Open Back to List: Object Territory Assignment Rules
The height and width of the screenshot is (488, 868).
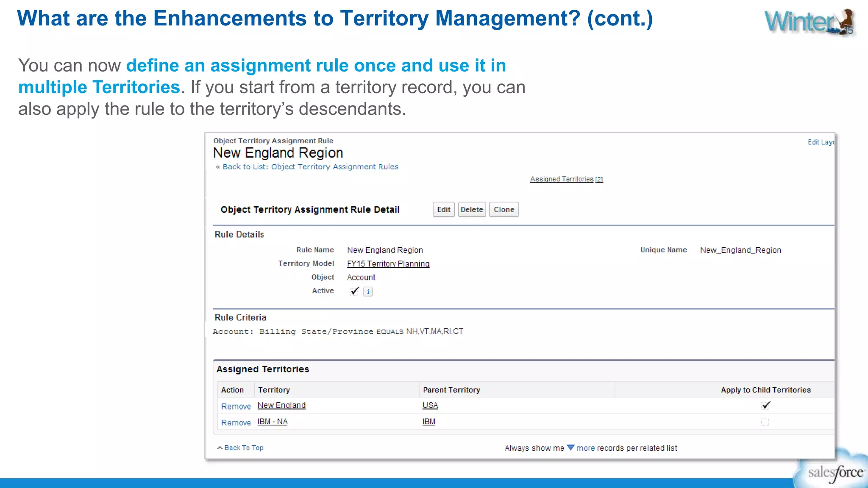coord(310,167)
